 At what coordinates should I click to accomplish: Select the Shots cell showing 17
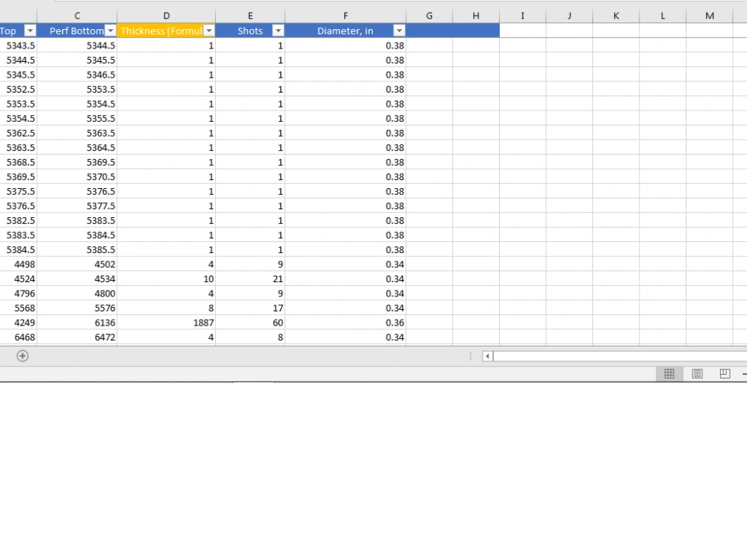250,308
